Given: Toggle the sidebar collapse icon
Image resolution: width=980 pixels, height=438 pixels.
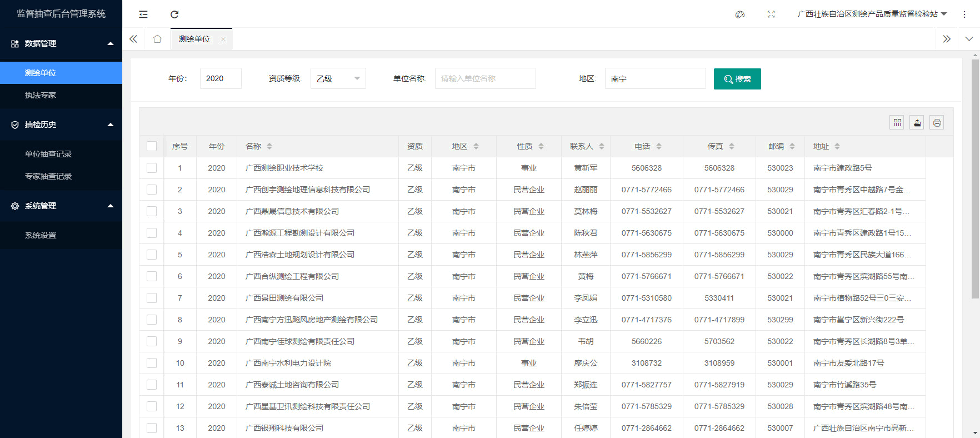Looking at the screenshot, I should (x=143, y=14).
